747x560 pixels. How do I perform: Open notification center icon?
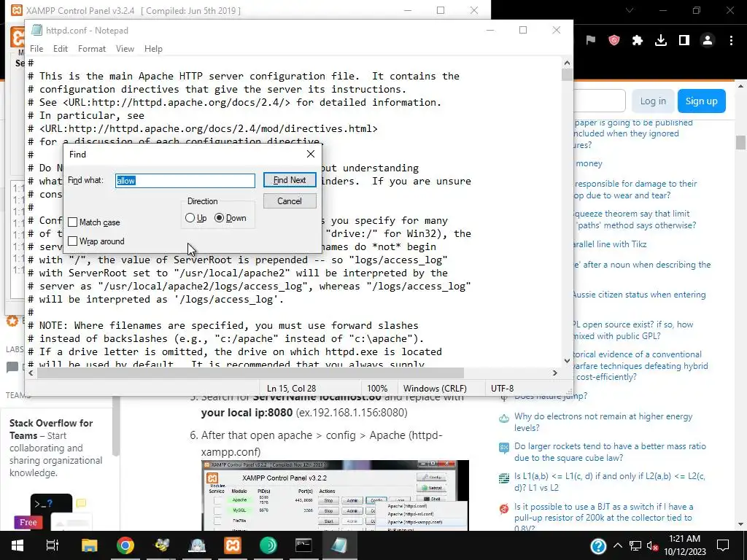coord(723,545)
